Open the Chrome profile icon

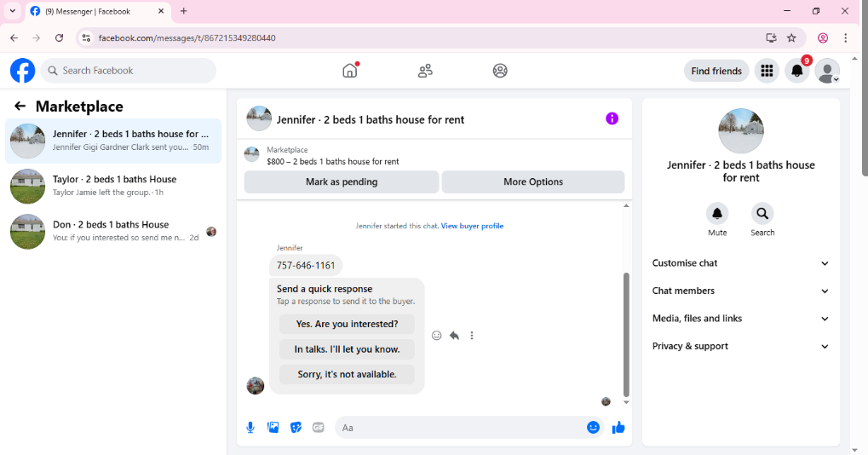(x=823, y=37)
